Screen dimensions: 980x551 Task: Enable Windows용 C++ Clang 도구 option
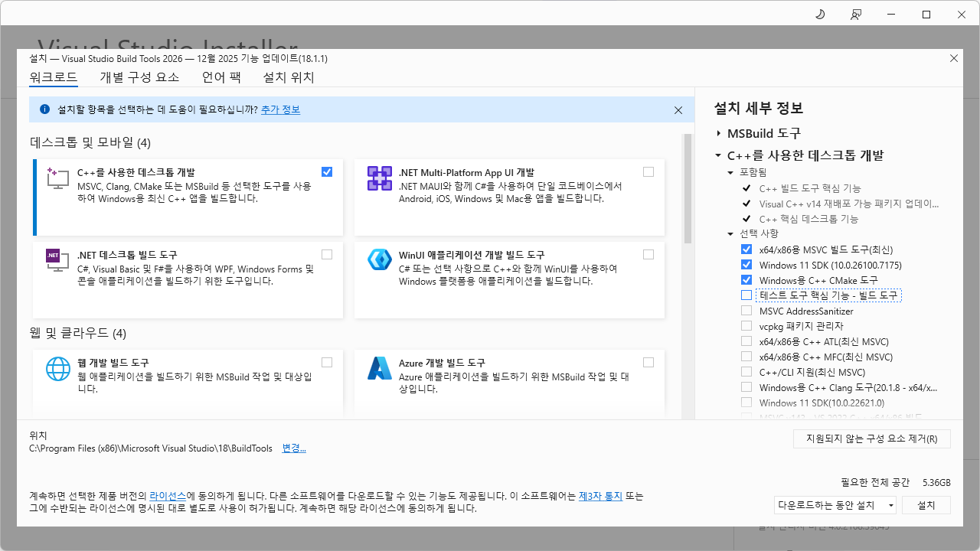pos(746,387)
